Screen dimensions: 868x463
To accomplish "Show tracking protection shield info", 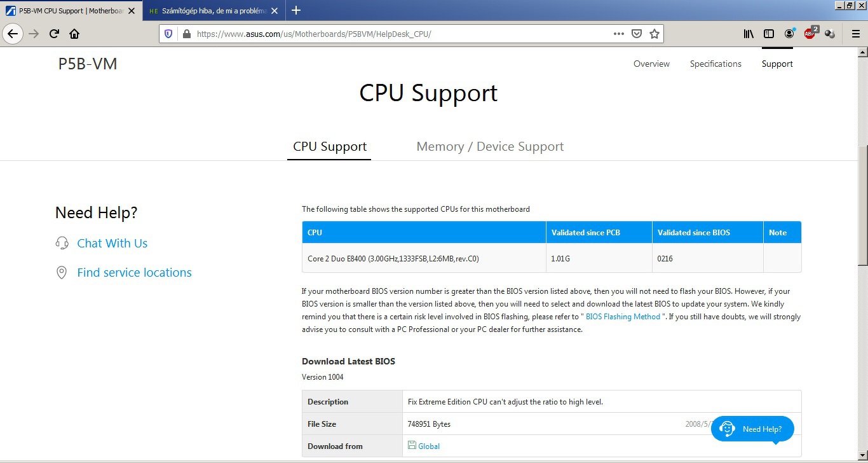I will click(168, 34).
